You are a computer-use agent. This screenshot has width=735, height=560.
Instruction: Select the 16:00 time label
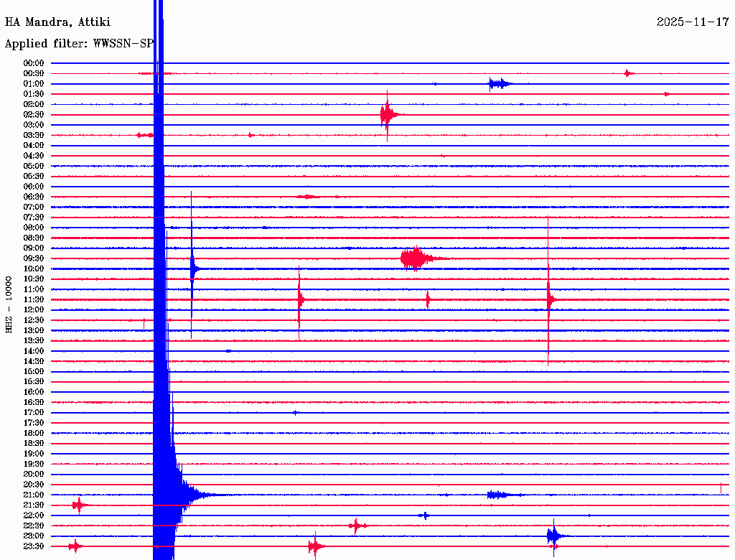[34, 392]
